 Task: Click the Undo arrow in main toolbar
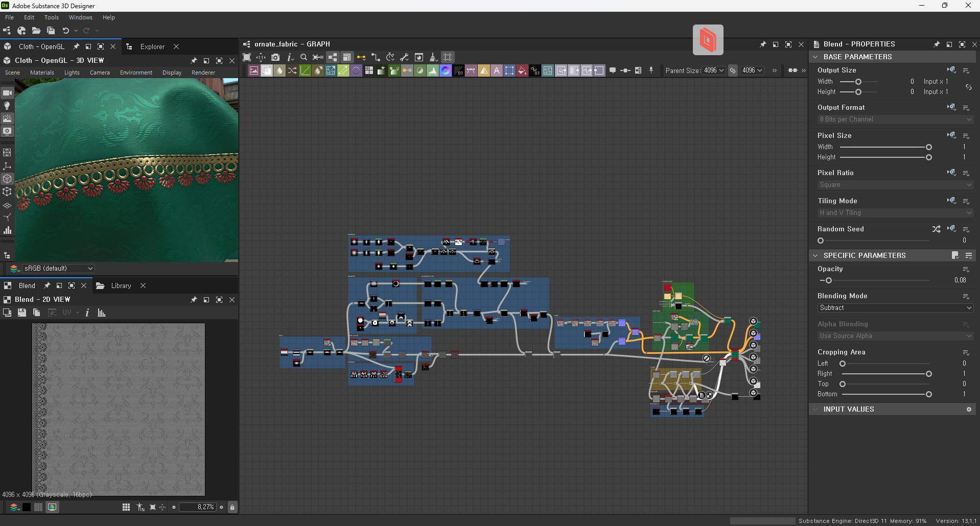coord(65,31)
